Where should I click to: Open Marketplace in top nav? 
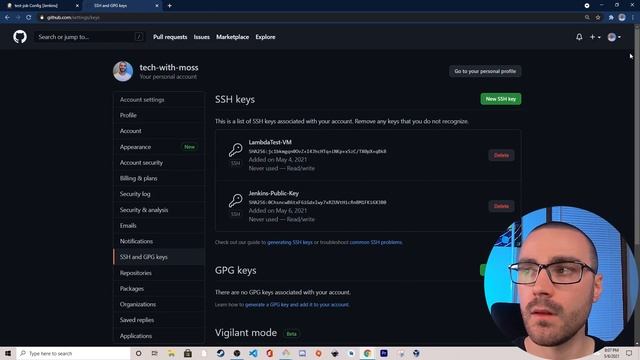point(233,37)
